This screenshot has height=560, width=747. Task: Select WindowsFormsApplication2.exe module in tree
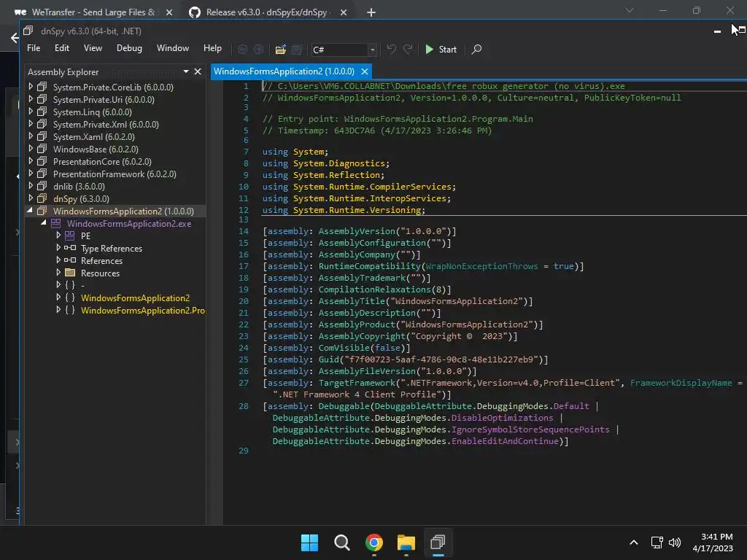point(129,223)
